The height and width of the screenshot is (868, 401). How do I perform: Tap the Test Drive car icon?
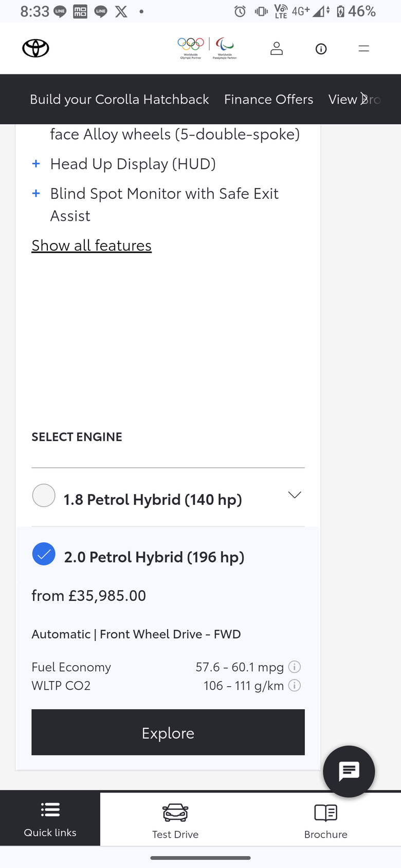175,813
